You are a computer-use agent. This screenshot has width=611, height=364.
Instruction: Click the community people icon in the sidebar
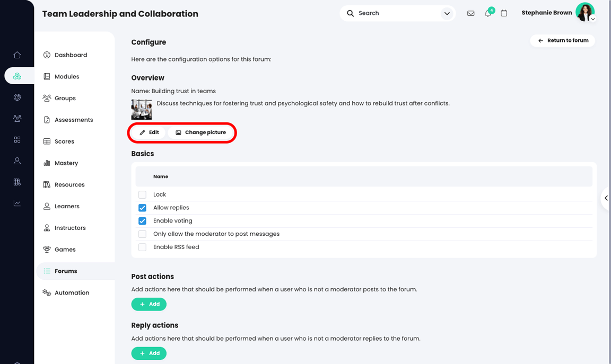point(16,118)
